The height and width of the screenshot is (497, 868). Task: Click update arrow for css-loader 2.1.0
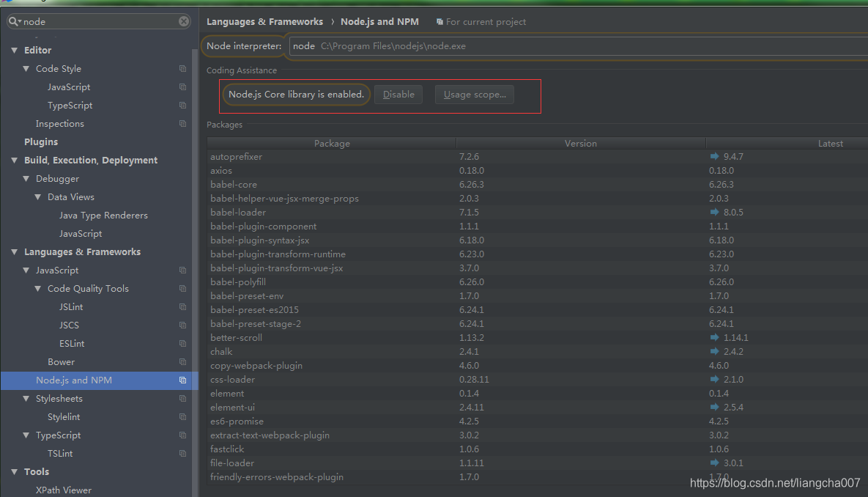(714, 379)
